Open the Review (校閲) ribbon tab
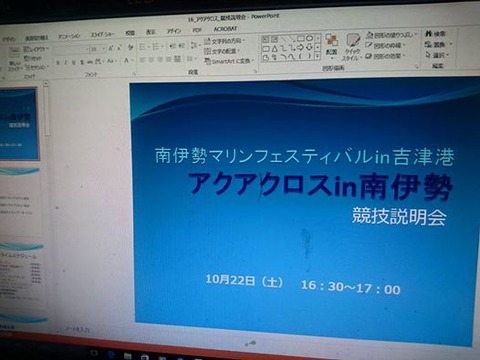480x360 pixels. pyautogui.click(x=130, y=33)
